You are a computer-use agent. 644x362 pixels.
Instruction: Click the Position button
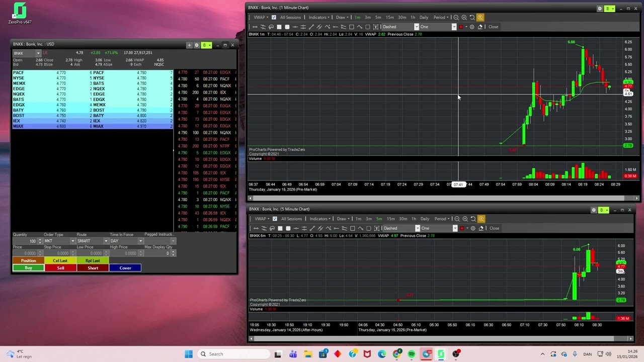tap(28, 261)
